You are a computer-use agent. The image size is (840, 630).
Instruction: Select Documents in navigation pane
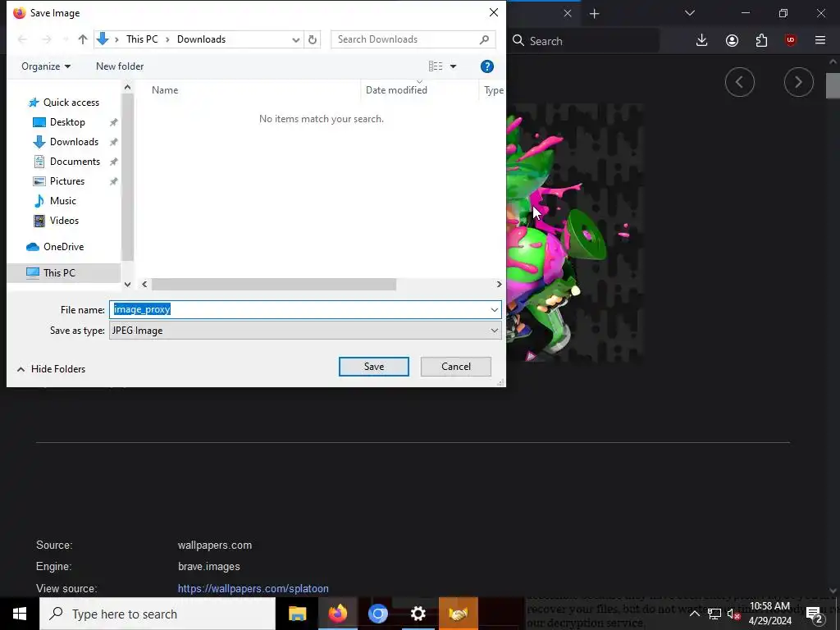click(75, 162)
